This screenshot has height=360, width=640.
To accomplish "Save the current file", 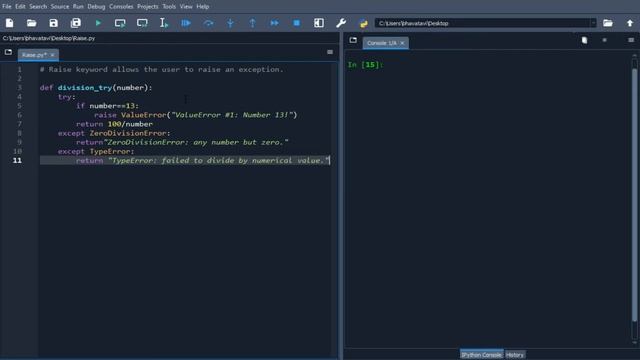I will tap(53, 23).
